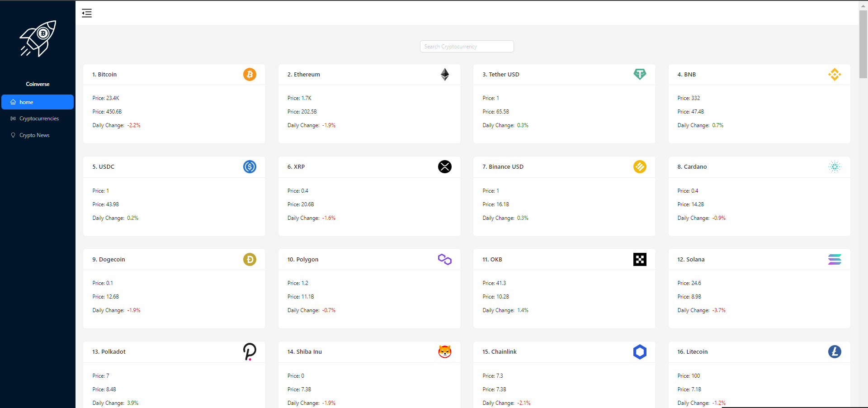Focus the Search Cryptocurrency field
The height and width of the screenshot is (408, 868).
coord(467,47)
